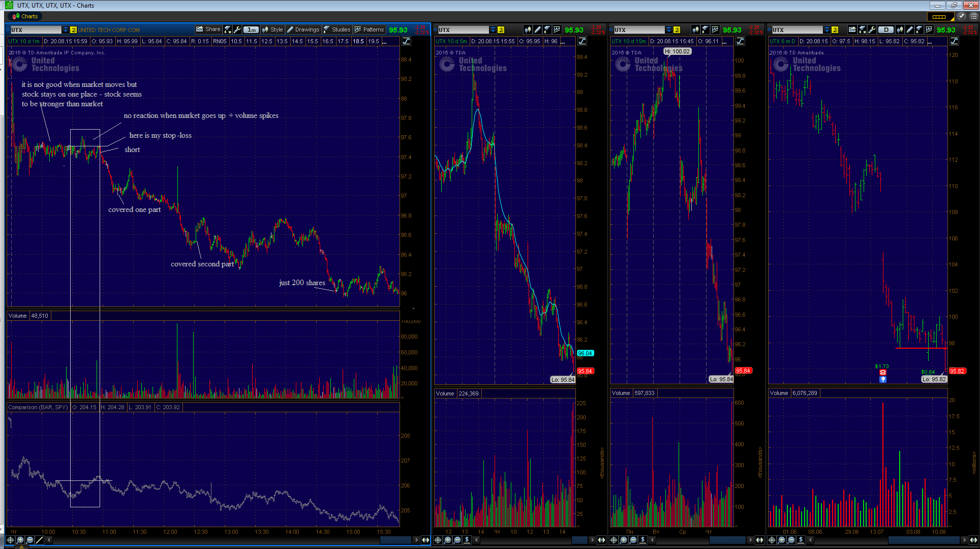This screenshot has width=980, height=549.
Task: Click fourth chart horizontal scrollbar thumb
Action: tap(924, 540)
